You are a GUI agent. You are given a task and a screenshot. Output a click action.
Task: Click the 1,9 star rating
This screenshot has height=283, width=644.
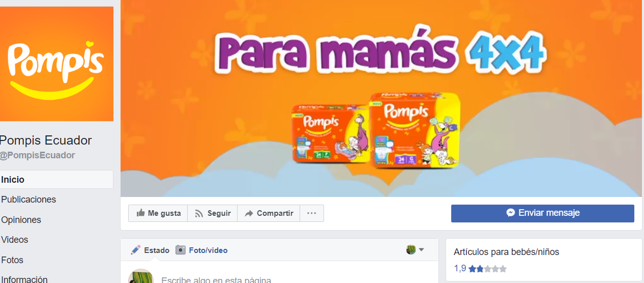480,268
